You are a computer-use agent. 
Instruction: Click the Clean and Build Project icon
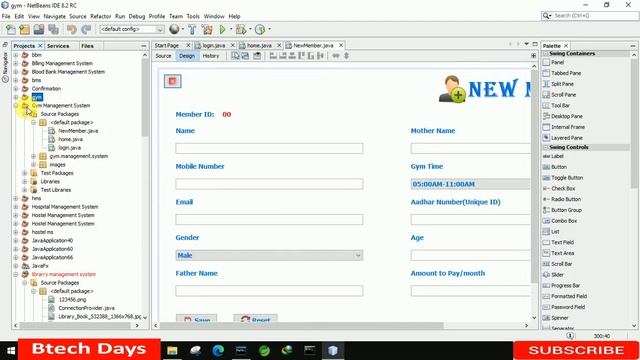pyautogui.click(x=207, y=29)
